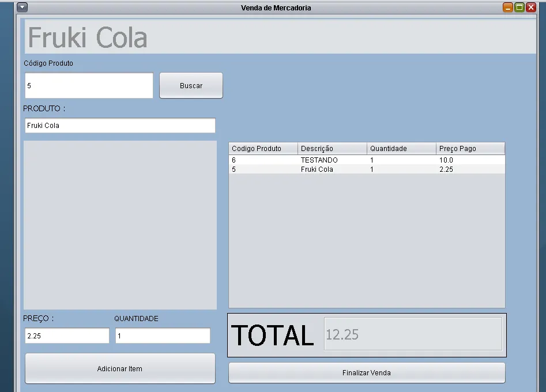Select the Fruki Cola table row
The image size is (546, 392).
point(367,169)
